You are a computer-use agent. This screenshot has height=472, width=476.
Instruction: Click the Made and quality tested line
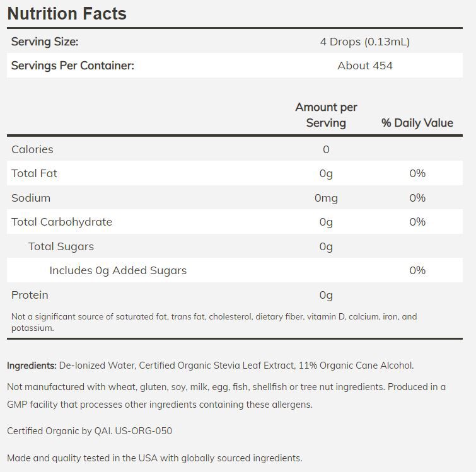(x=154, y=458)
